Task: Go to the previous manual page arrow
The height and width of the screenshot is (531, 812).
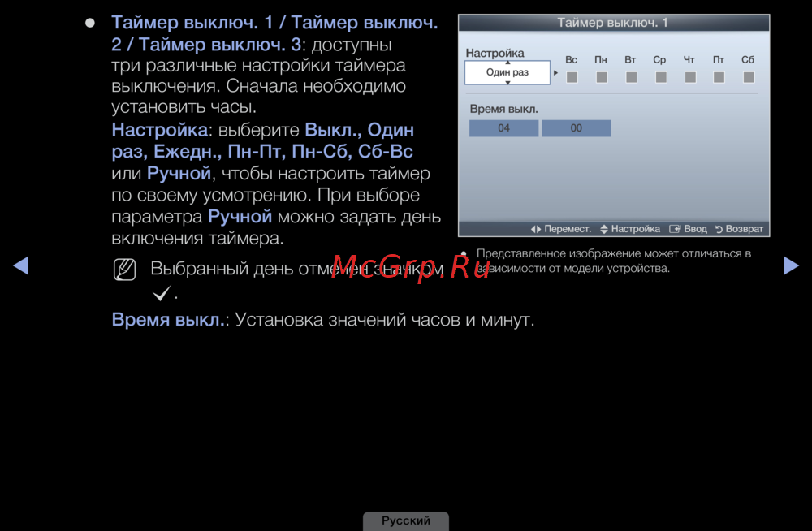Action: [22, 265]
